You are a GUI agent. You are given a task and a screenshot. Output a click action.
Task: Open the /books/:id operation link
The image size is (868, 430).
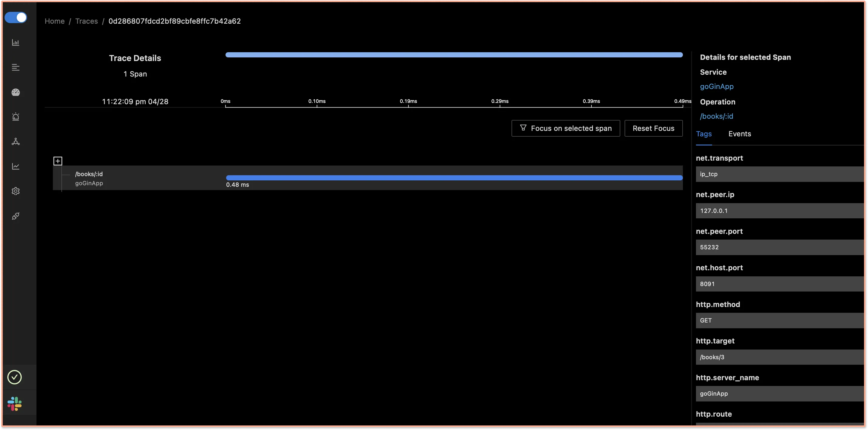point(716,116)
